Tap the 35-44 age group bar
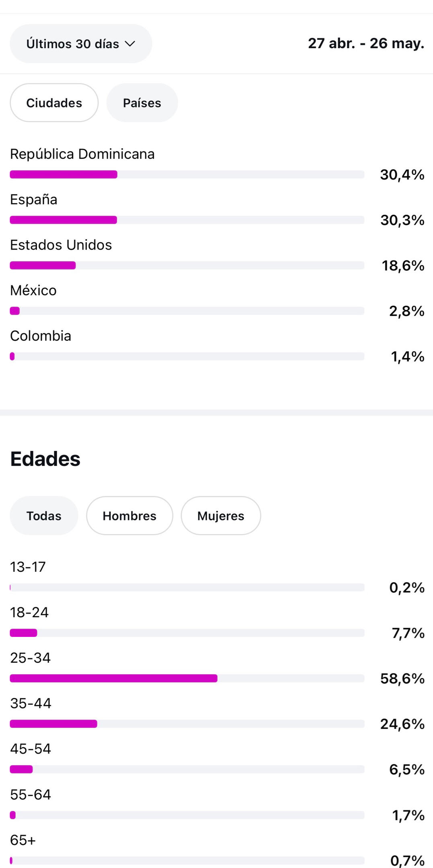 tap(187, 724)
